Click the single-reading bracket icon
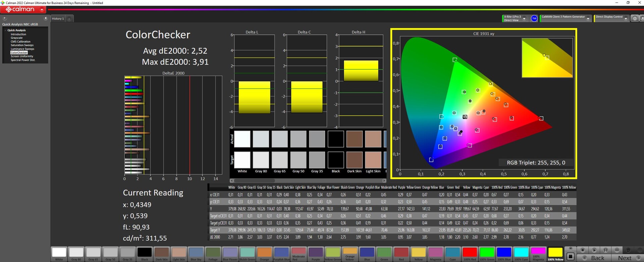 coord(605,250)
